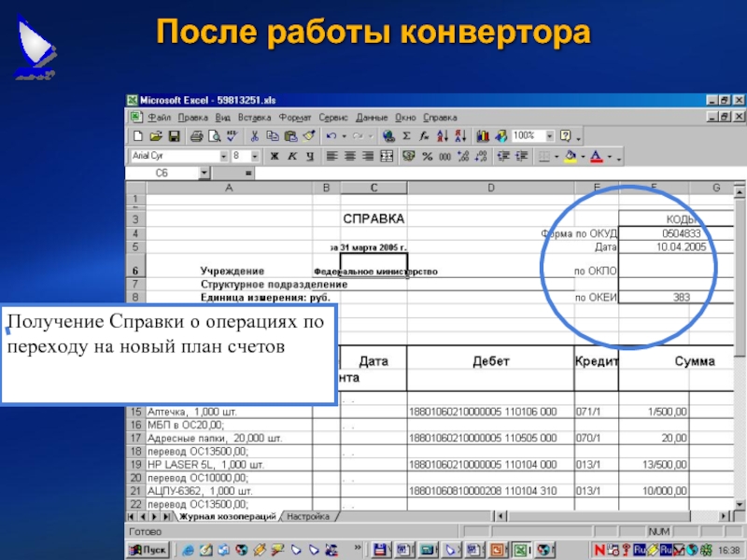
Task: Click the taskbar clock showing 16:38
Action: point(729,551)
